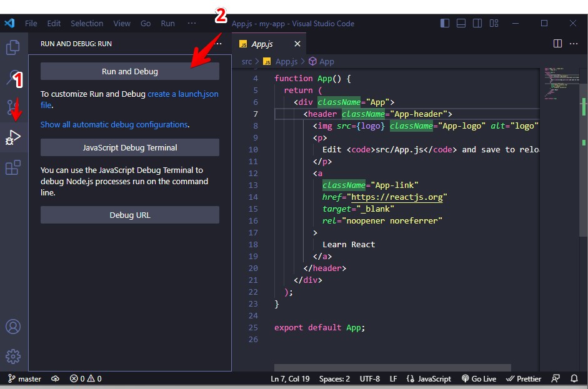Open the Explorer view in activity bar

13,47
